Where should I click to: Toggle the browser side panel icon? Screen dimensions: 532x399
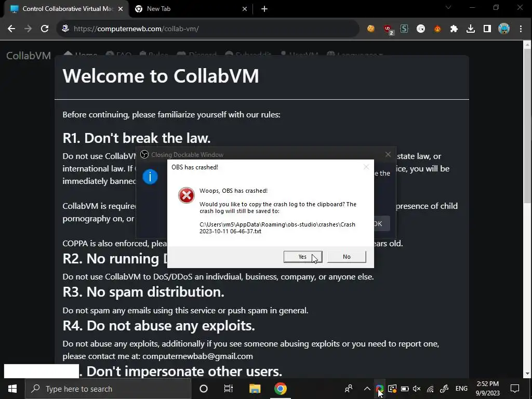tap(487, 29)
